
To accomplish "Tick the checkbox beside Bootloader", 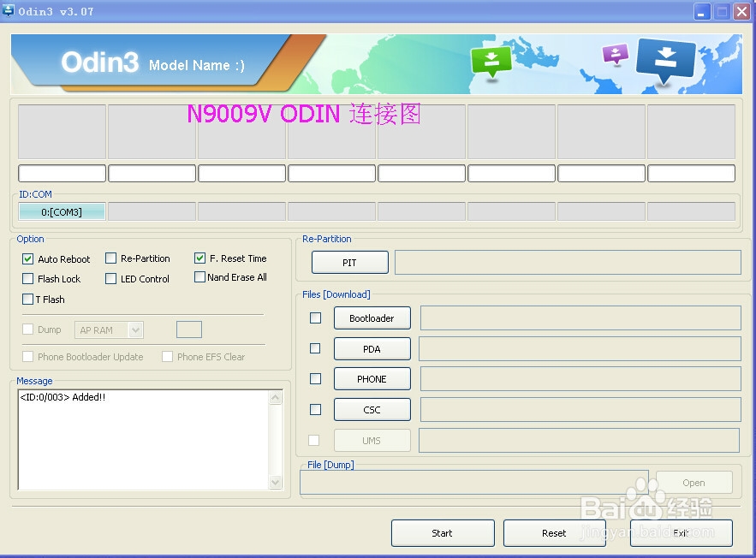I will click(315, 318).
